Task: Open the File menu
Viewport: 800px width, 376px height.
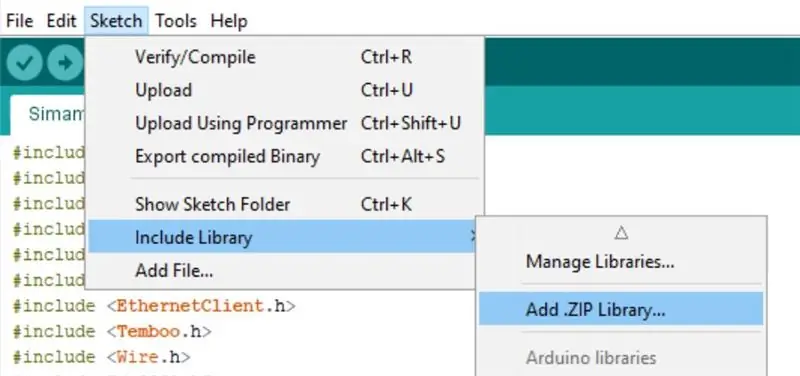Action: tap(19, 21)
